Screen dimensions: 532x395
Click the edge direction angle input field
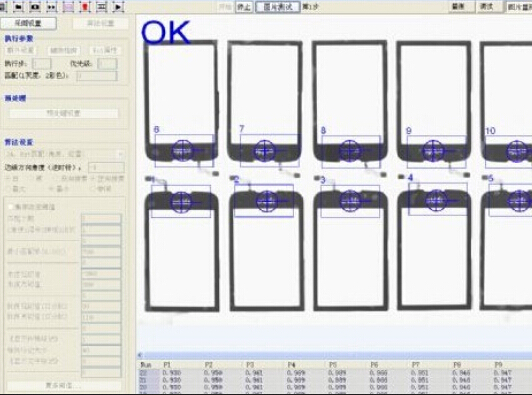[106, 167]
